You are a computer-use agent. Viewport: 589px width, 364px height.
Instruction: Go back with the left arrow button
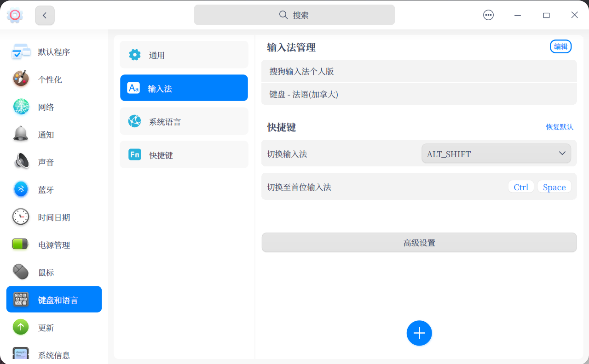pyautogui.click(x=45, y=15)
